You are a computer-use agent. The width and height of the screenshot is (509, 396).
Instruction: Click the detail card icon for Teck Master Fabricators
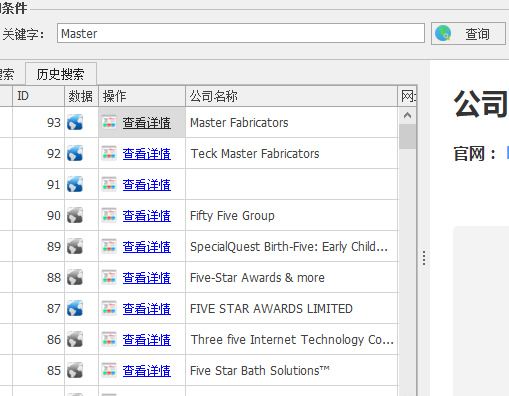tap(109, 153)
